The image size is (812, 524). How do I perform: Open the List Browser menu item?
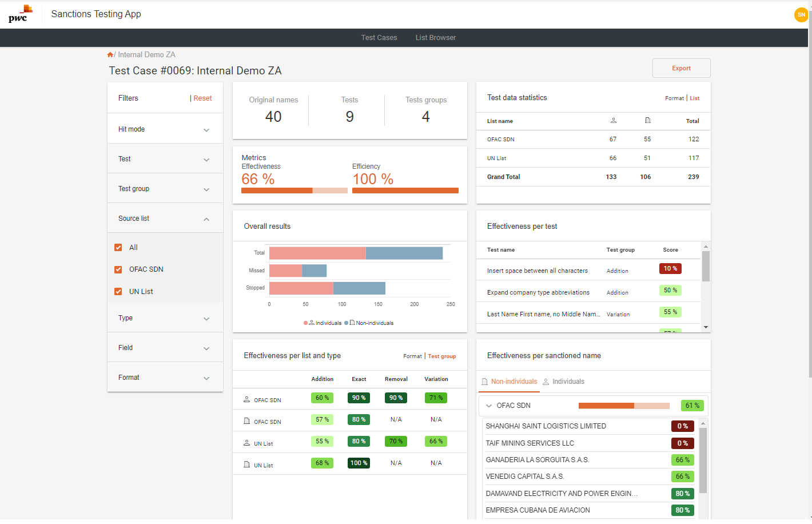[x=435, y=38]
